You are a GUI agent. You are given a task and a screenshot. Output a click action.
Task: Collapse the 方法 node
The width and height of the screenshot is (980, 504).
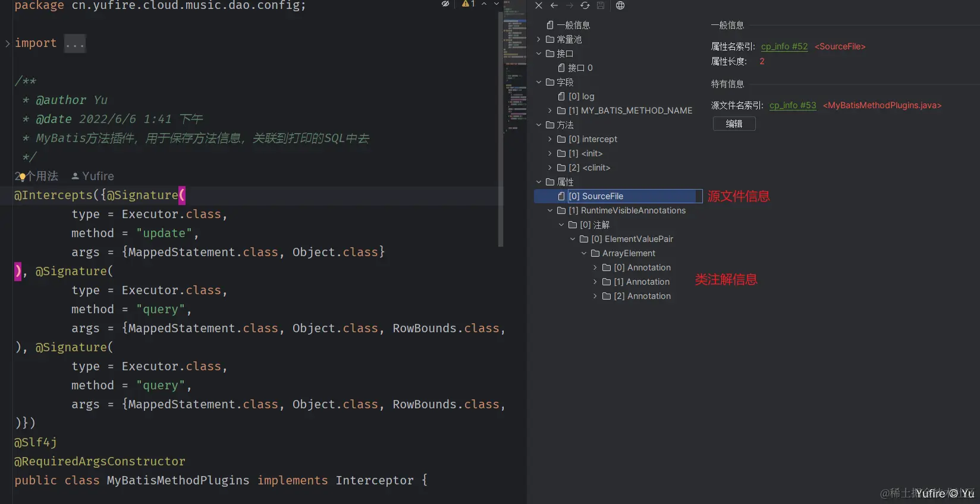(539, 125)
